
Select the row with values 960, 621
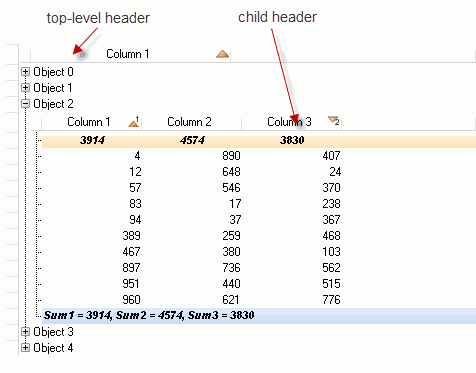[x=259, y=300]
